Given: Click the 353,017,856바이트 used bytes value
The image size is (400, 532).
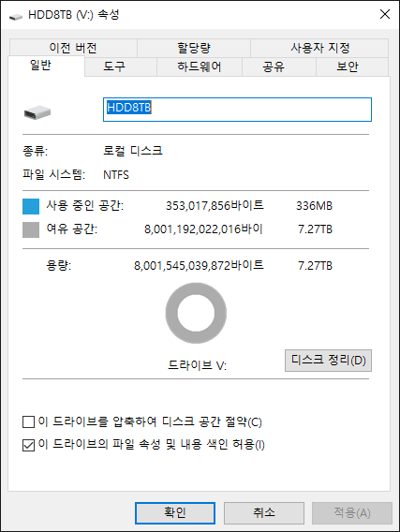Looking at the screenshot, I should pos(215,206).
